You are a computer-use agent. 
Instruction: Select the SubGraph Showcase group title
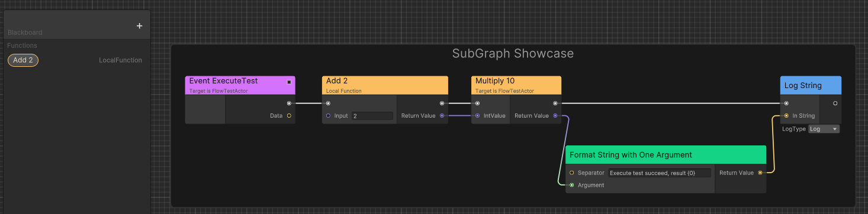point(513,53)
